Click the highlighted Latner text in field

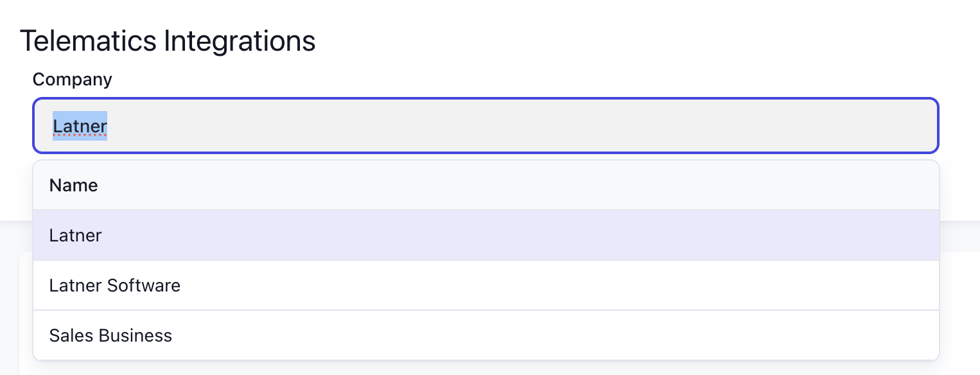tap(80, 126)
